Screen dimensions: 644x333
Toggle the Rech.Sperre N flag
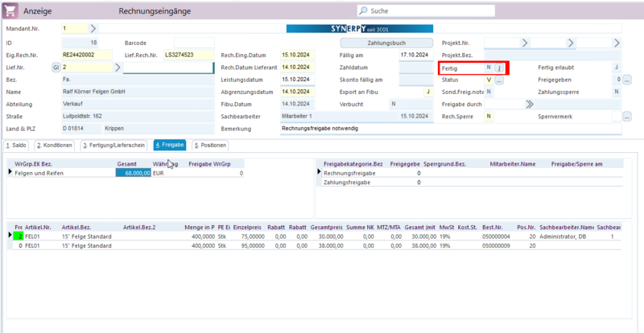click(488, 117)
